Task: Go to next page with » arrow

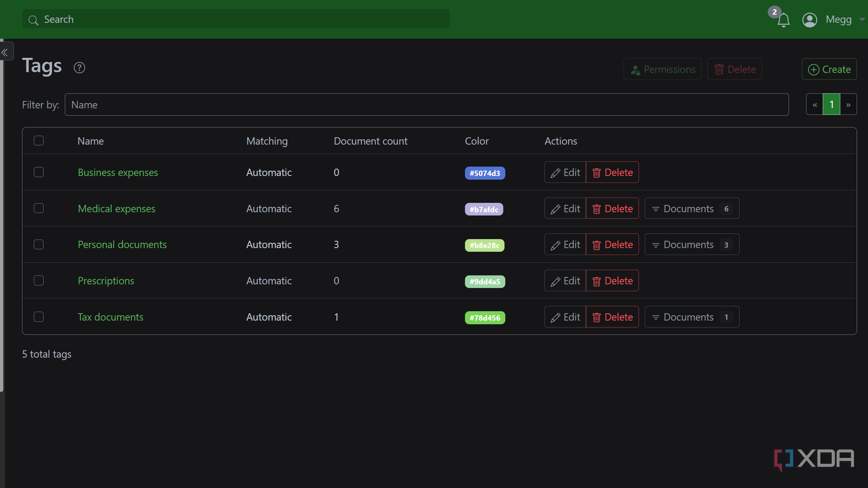Action: coord(848,104)
